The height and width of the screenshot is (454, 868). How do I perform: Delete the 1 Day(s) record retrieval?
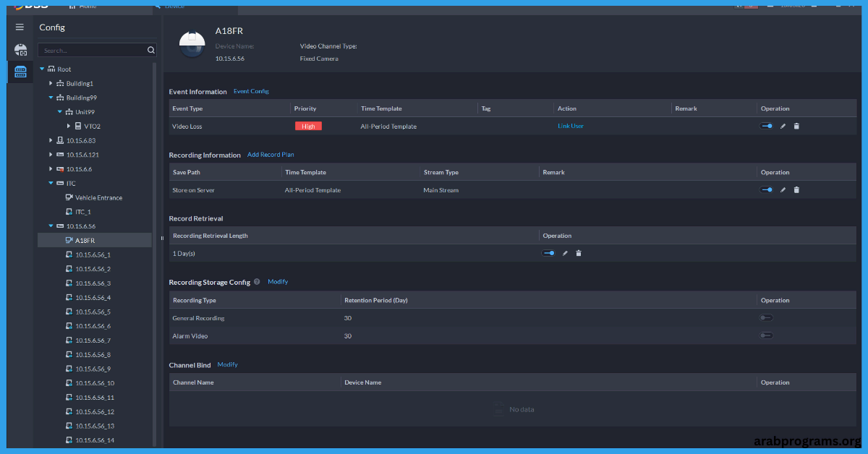[x=579, y=253]
